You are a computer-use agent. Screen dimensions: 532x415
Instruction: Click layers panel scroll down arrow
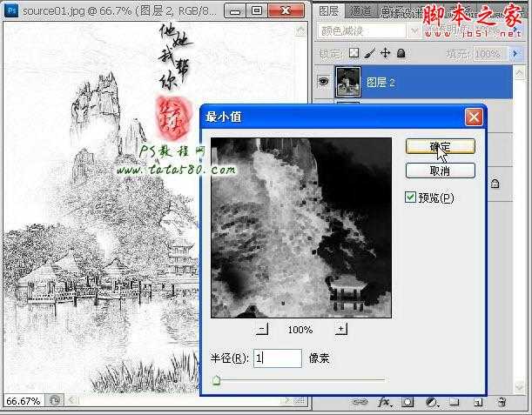[x=519, y=386]
